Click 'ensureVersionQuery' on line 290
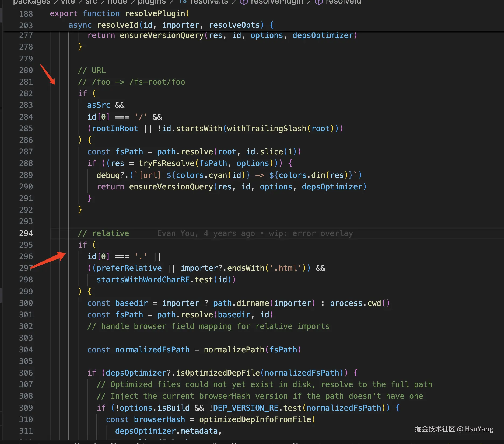Viewport: 504px width, 444px height. 171,187
